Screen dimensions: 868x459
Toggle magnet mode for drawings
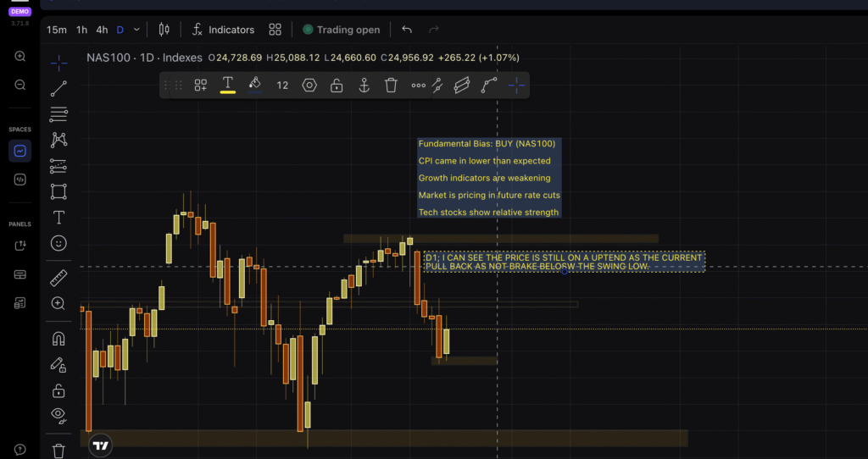pos(58,339)
